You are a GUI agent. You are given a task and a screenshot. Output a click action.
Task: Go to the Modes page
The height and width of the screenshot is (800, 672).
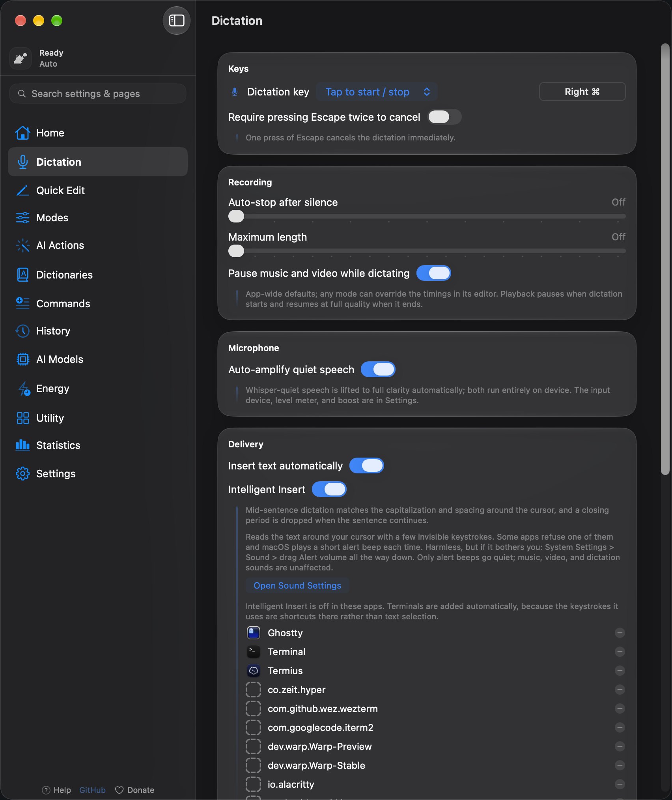point(98,218)
